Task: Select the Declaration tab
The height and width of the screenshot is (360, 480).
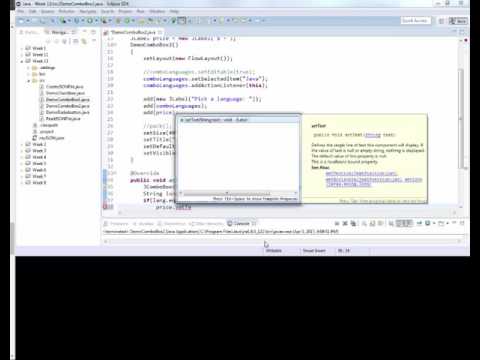Action: click(172, 223)
